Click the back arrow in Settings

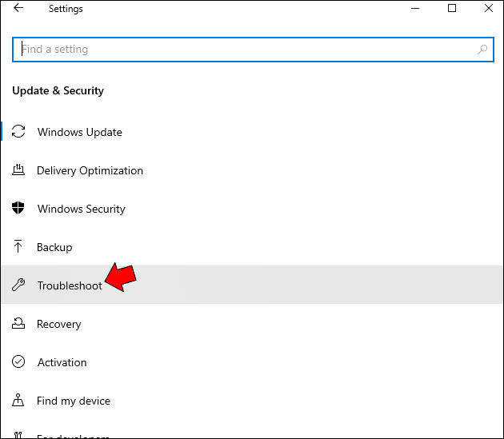click(18, 8)
